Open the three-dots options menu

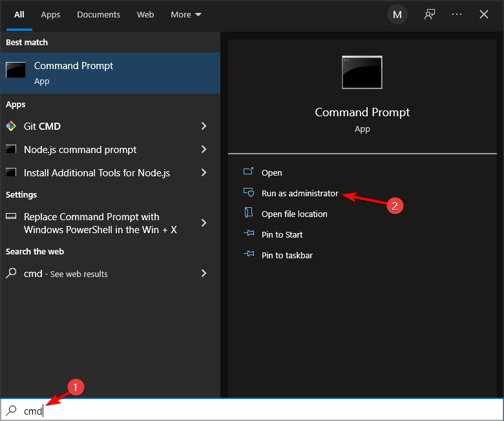pos(457,14)
